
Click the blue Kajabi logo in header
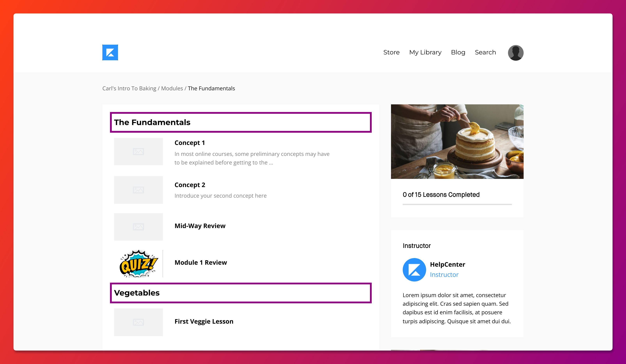110,52
